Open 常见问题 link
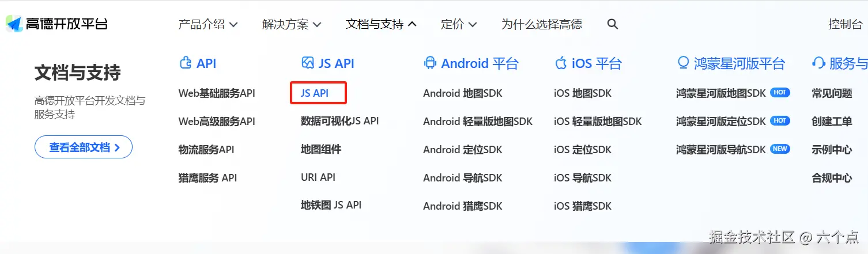Viewport: 868px width, 254px height. (832, 93)
